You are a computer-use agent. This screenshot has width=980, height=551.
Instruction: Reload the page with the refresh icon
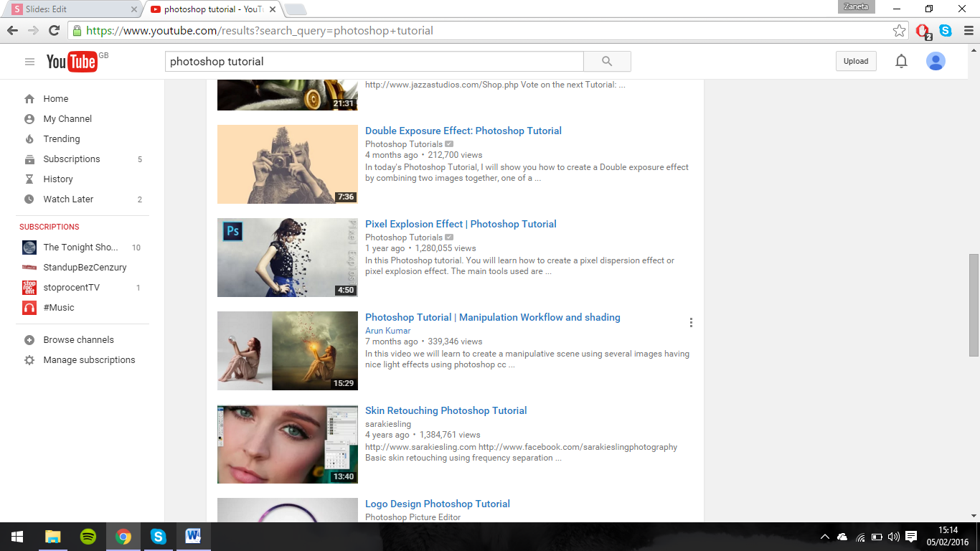[x=54, y=31]
